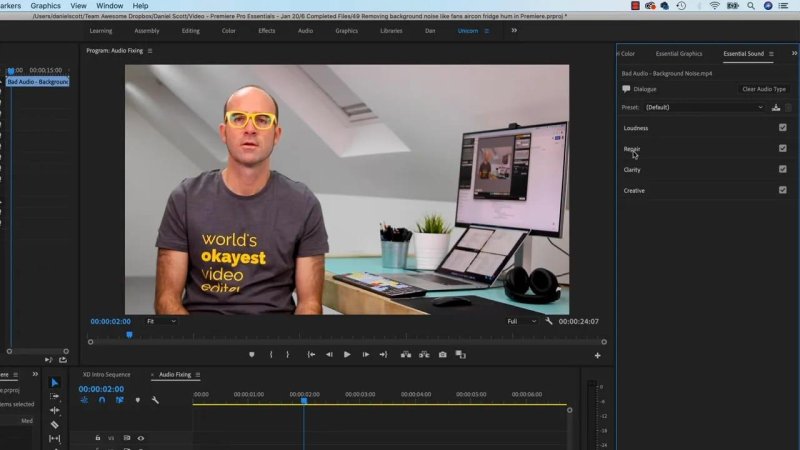800x450 pixels.
Task: Click the Program monitor blue playhead
Action: point(130,335)
